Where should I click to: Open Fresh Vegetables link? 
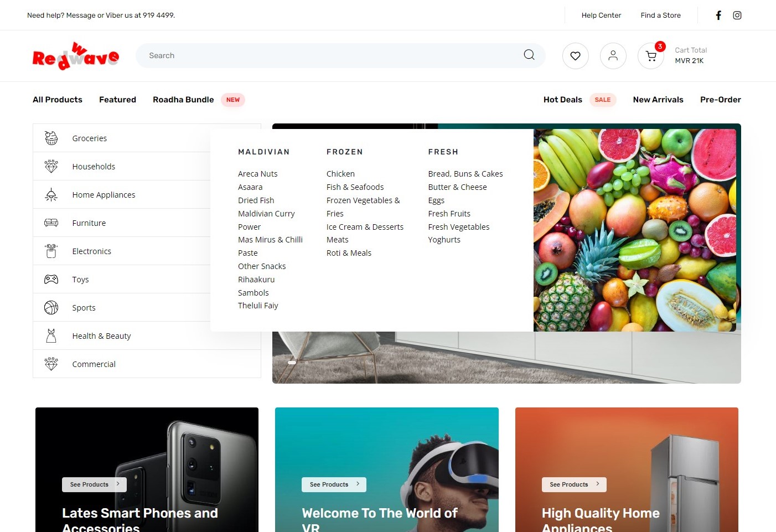(x=459, y=227)
